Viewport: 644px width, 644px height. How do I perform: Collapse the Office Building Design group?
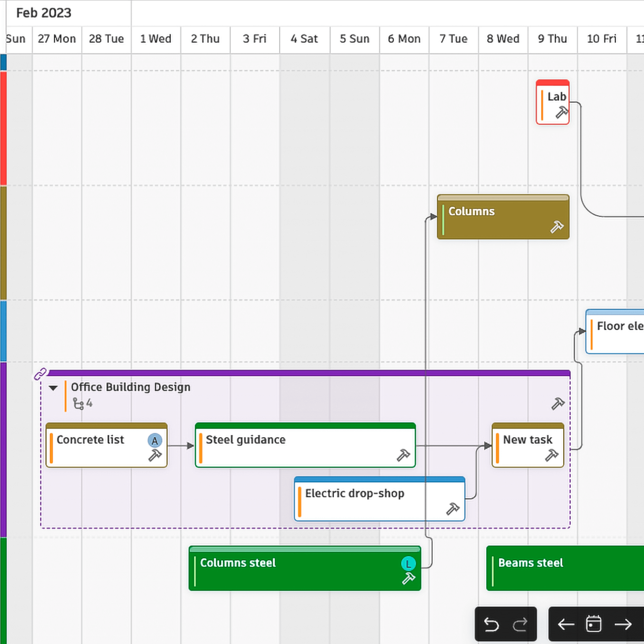point(53,388)
